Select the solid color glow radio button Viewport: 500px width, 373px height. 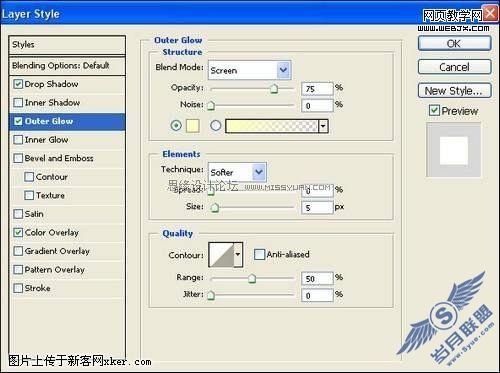click(x=176, y=126)
